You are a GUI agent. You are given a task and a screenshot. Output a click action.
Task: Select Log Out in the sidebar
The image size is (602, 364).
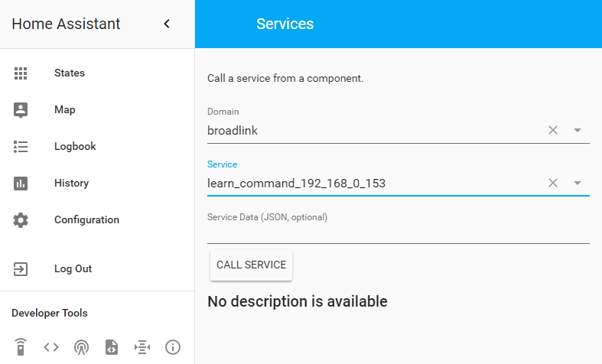[73, 269]
